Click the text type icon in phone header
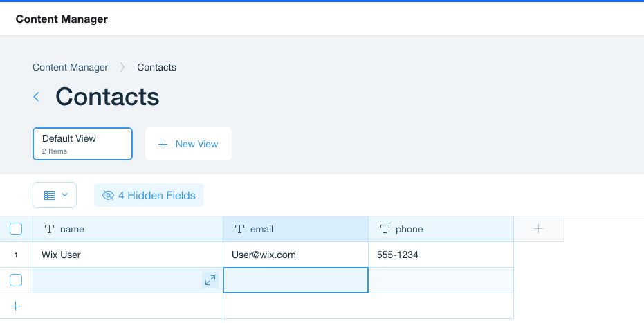The height and width of the screenshot is (323, 644). tap(385, 229)
